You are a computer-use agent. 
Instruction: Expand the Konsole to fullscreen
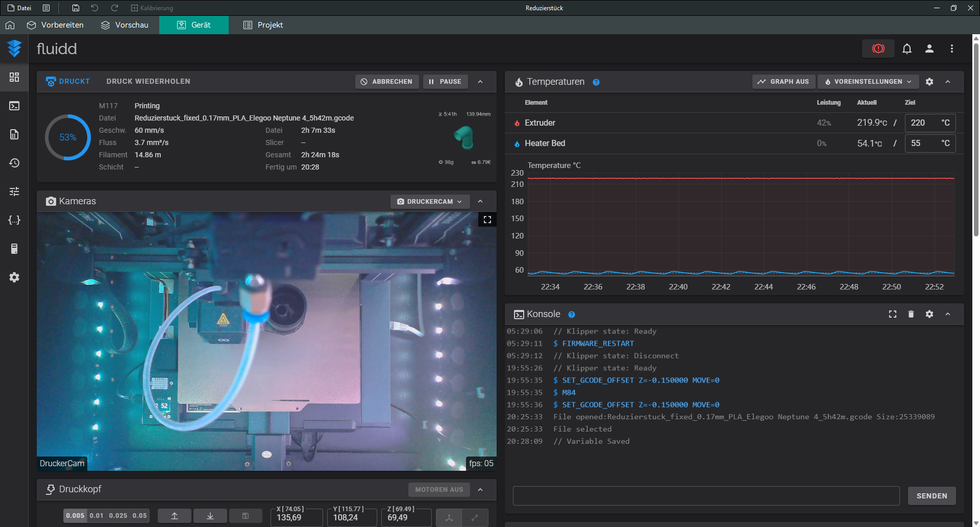pos(893,314)
